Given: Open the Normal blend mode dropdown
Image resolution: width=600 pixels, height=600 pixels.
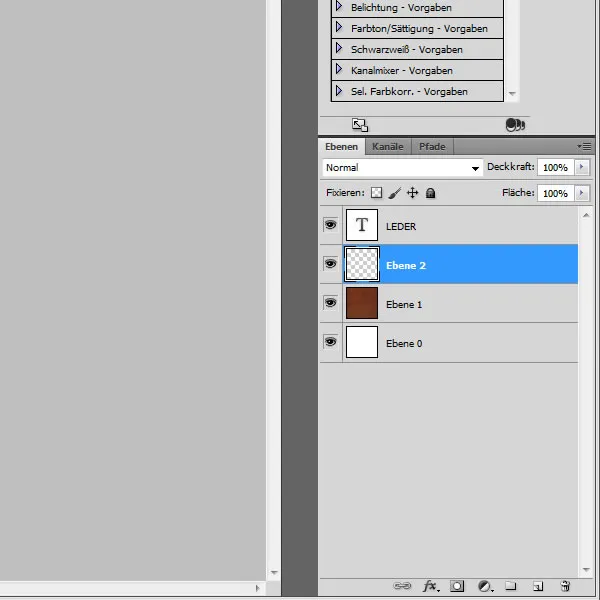Looking at the screenshot, I should (402, 168).
